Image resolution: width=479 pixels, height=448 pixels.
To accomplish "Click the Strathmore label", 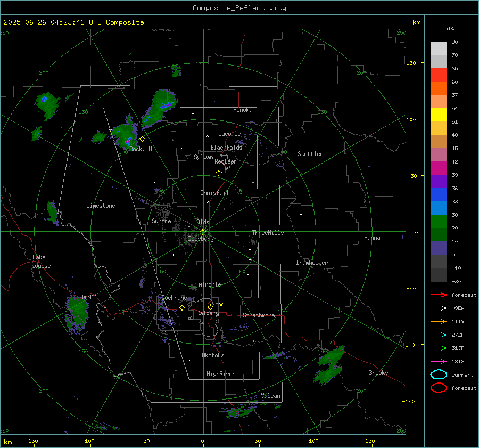I will click(x=259, y=315).
